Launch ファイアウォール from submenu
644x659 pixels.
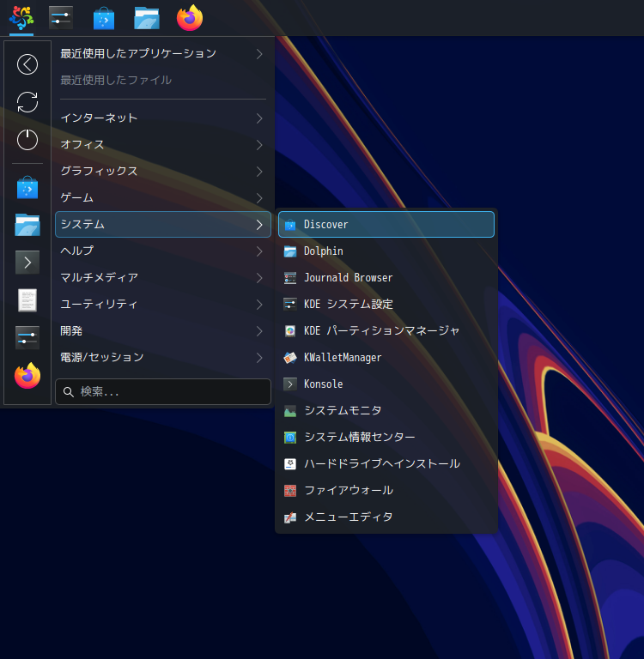point(386,491)
